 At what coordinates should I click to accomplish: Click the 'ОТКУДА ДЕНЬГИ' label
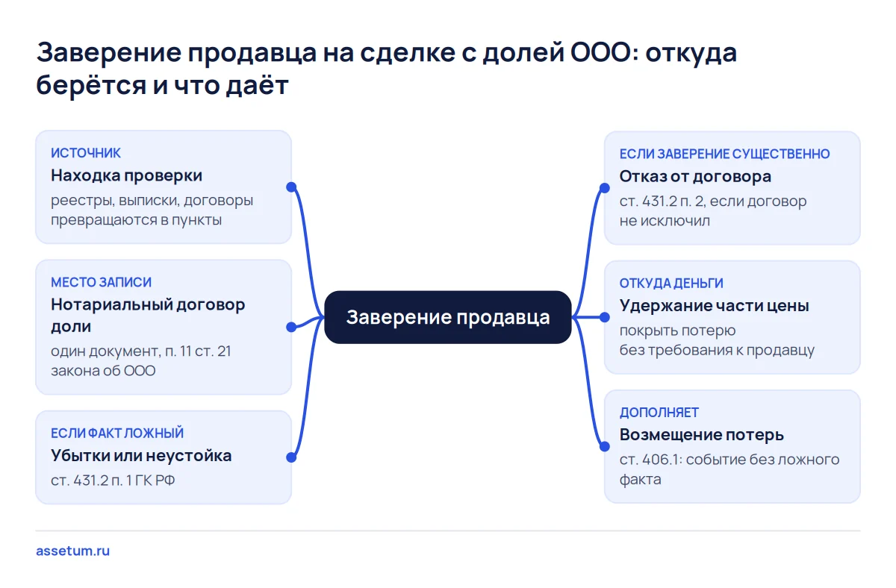coord(671,284)
